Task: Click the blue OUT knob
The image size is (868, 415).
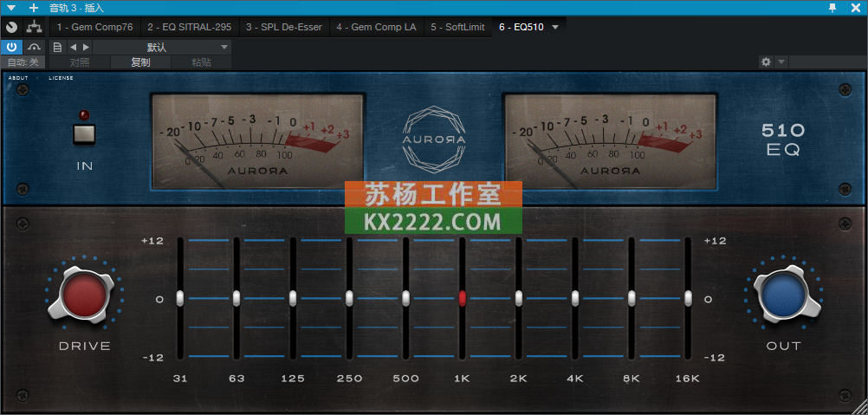Action: (783, 295)
